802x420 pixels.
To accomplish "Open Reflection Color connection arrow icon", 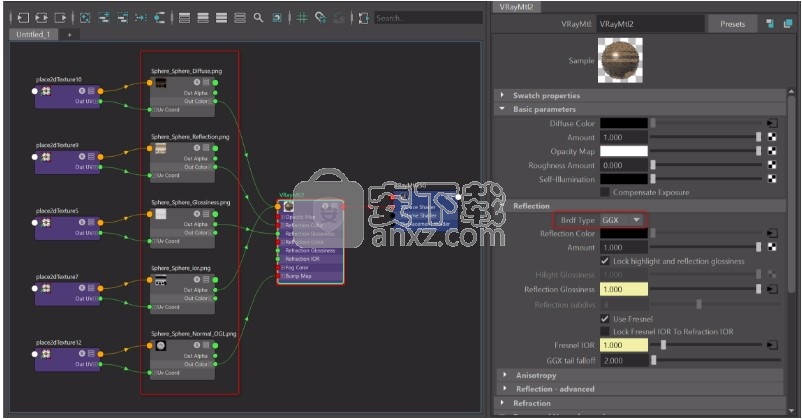I will tap(772, 233).
